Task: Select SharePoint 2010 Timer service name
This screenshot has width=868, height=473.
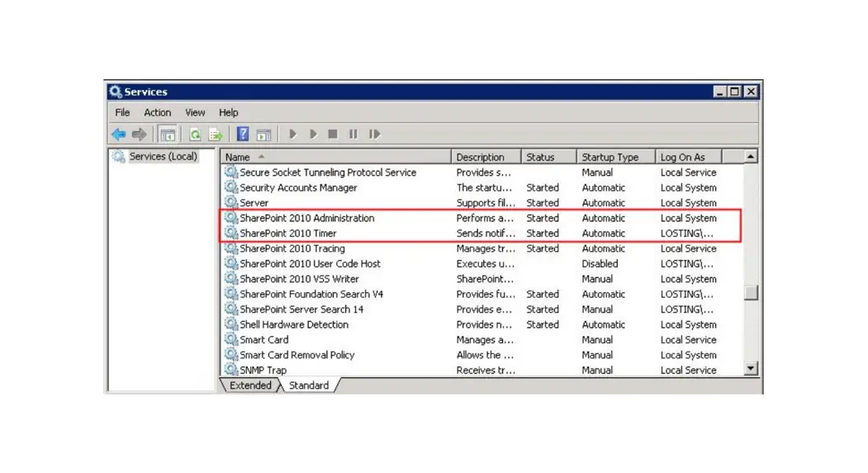Action: click(288, 233)
